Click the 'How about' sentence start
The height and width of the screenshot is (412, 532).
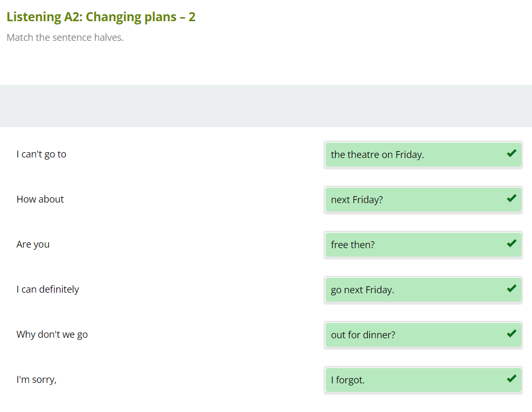click(40, 199)
